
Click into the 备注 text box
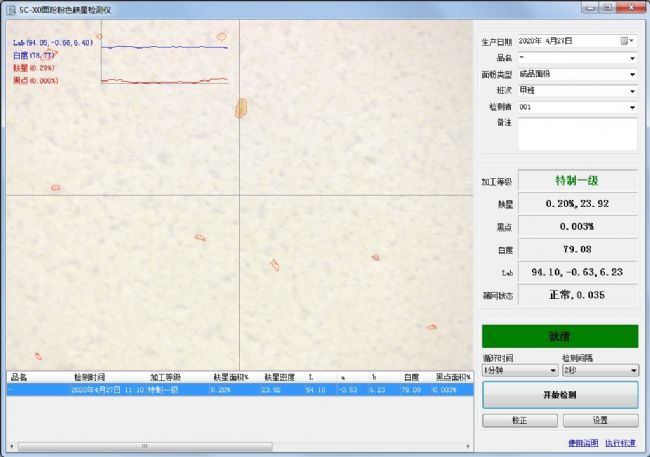click(x=577, y=134)
